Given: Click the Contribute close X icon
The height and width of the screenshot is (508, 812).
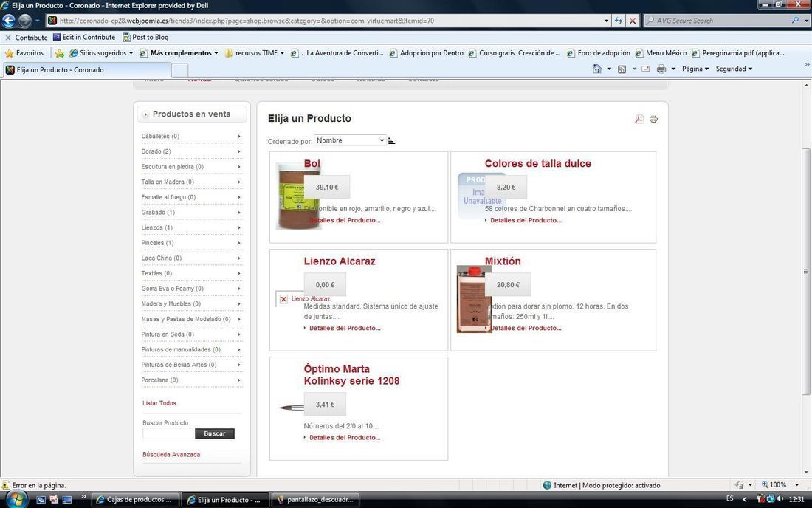Looking at the screenshot, I should pos(8,38).
